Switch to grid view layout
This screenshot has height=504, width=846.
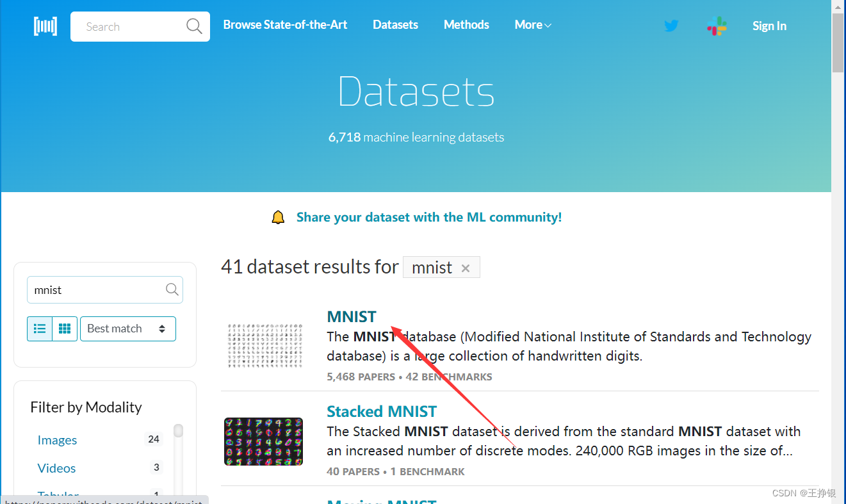[x=65, y=329]
